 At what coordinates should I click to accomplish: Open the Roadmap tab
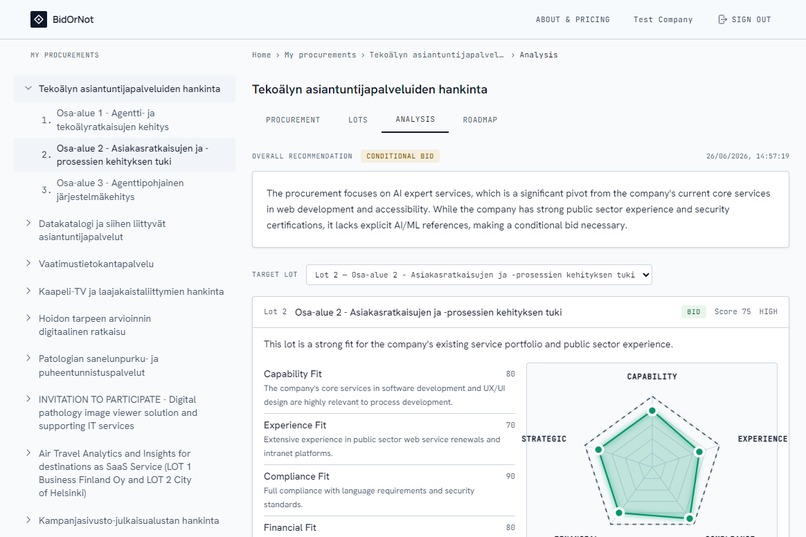[480, 120]
